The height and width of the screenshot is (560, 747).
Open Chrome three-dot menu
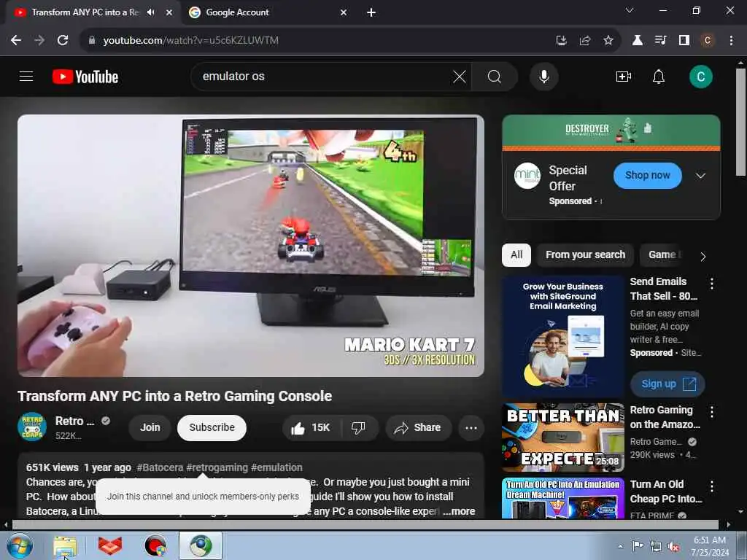(x=731, y=41)
